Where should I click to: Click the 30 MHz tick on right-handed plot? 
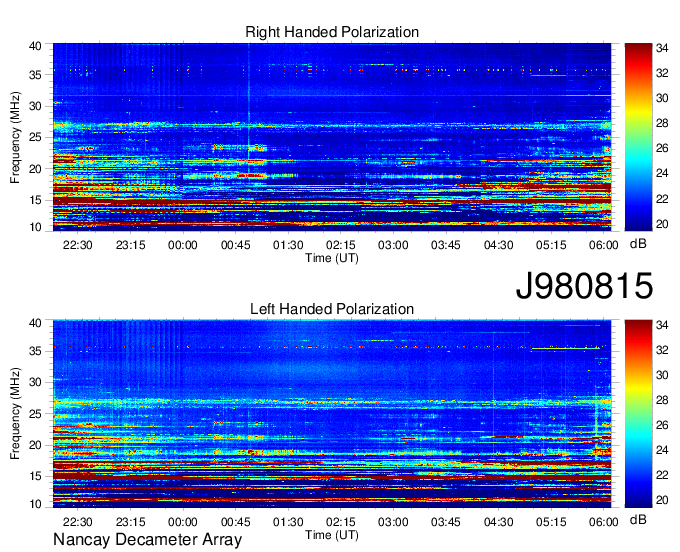pos(35,106)
